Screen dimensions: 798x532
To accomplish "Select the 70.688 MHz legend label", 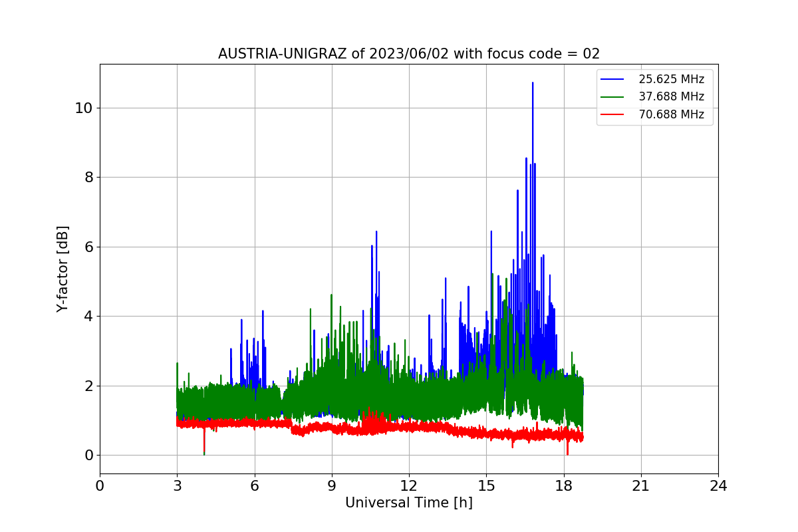I will (671, 114).
